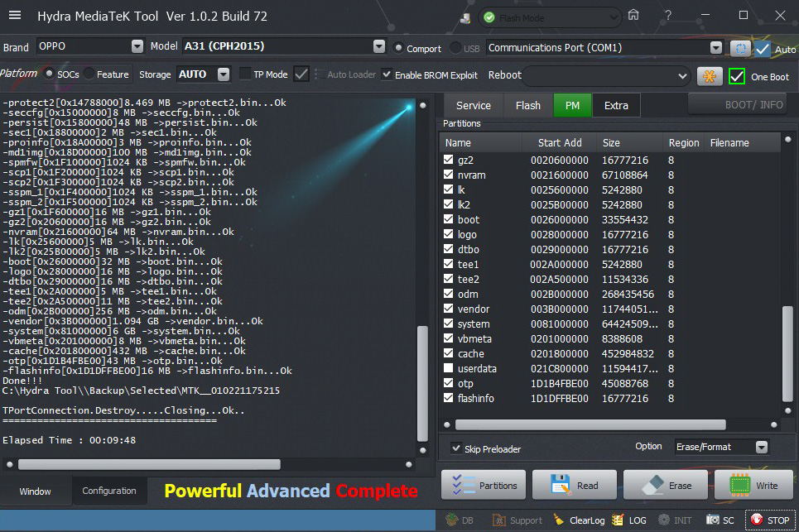Screen dimensions: 799x532
Task: Select the vendor partition row name
Action: [474, 309]
